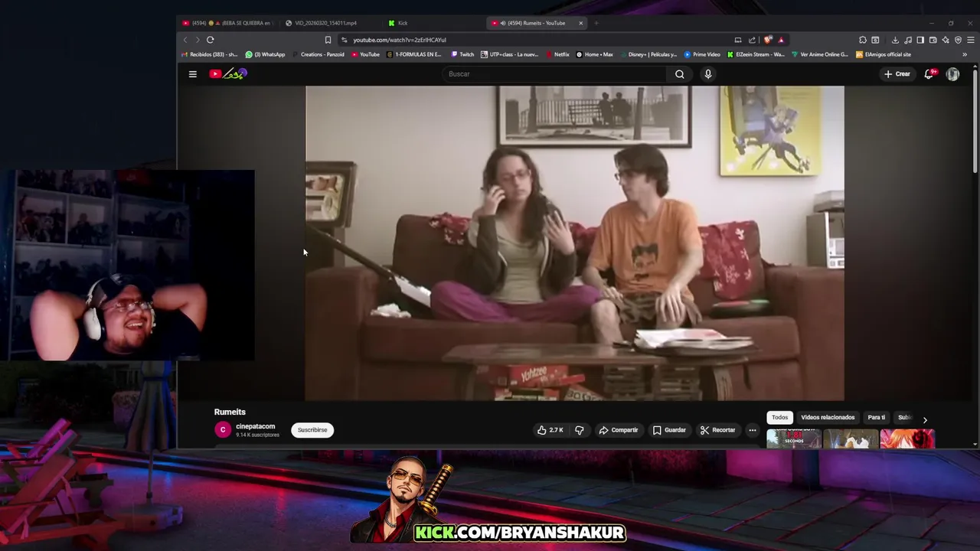Open the Netflix bookmark
Image resolution: width=980 pixels, height=551 pixels.
[x=557, y=54]
